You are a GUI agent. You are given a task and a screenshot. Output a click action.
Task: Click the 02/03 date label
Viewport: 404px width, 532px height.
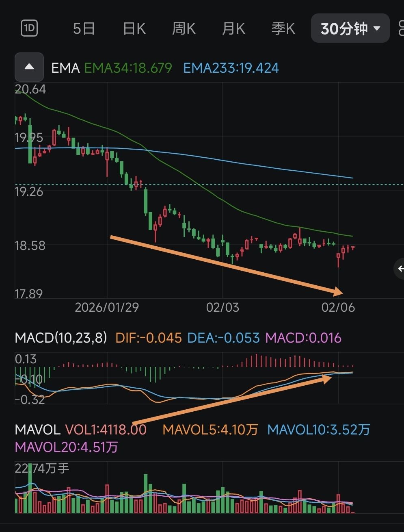coord(223,307)
